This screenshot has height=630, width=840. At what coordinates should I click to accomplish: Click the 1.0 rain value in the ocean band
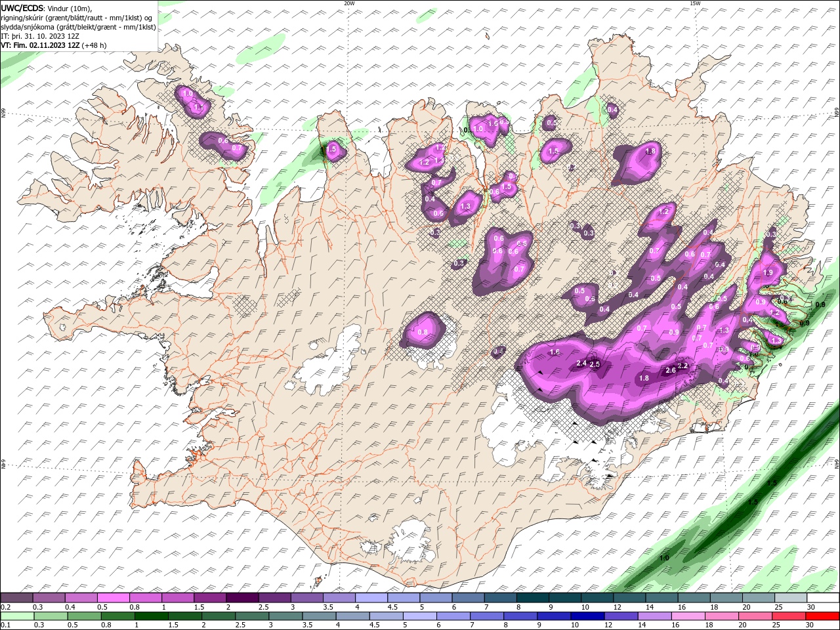click(664, 558)
